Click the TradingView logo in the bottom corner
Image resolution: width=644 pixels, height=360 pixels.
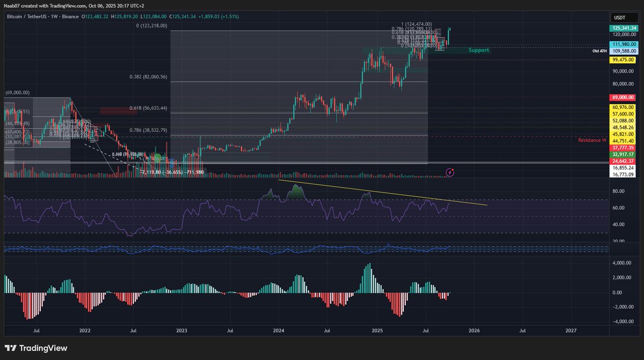point(36,348)
